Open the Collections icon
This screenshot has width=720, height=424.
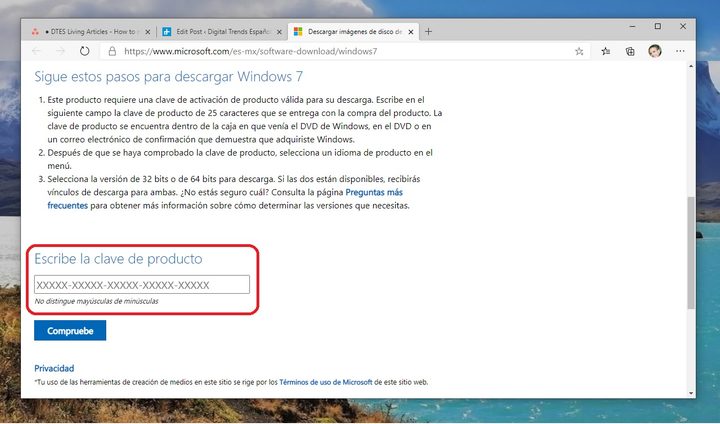pyautogui.click(x=630, y=51)
